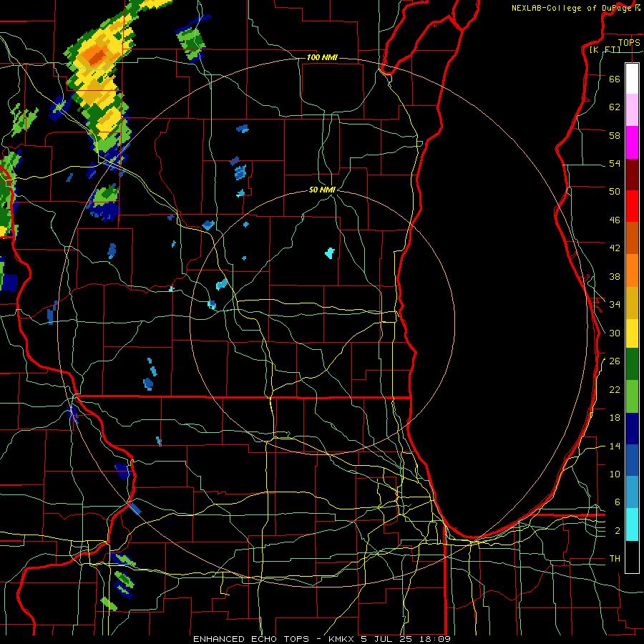The image size is (644, 644).
Task: Click the dark orange swatch between 46 and 42
Action: [x=632, y=238]
